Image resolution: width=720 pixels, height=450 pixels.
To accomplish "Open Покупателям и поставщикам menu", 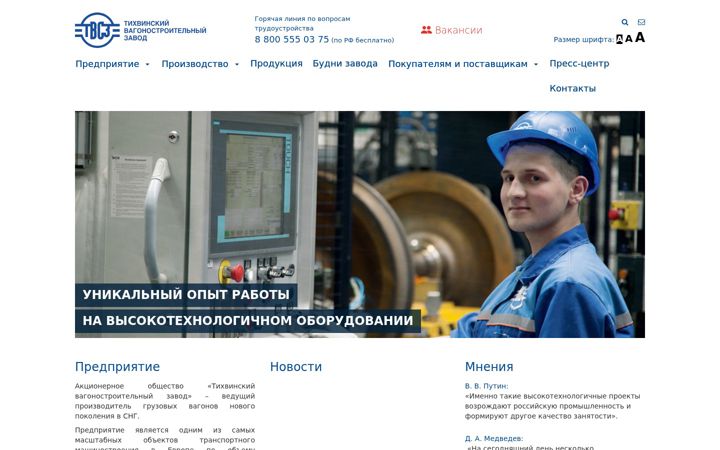I will click(x=458, y=64).
